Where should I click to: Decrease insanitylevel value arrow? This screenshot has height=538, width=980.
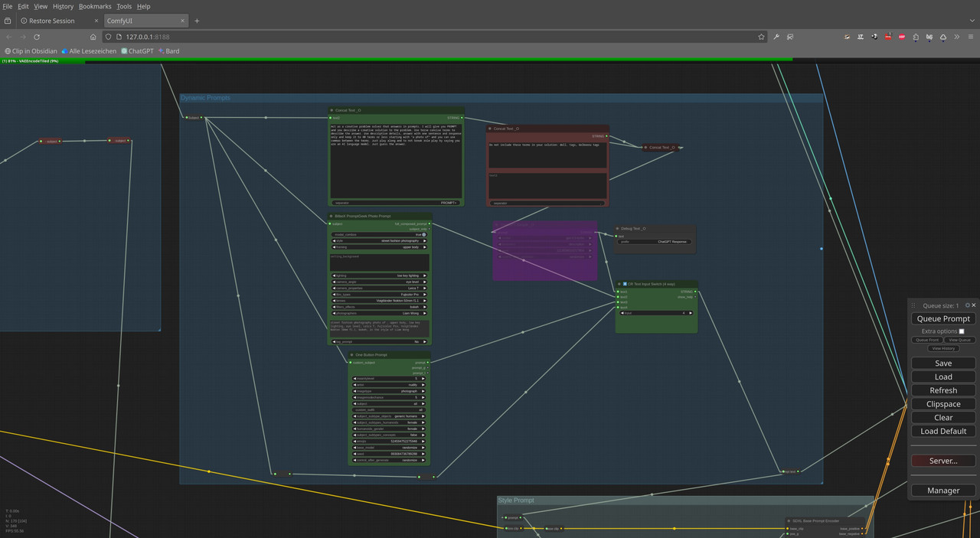pyautogui.click(x=354, y=379)
